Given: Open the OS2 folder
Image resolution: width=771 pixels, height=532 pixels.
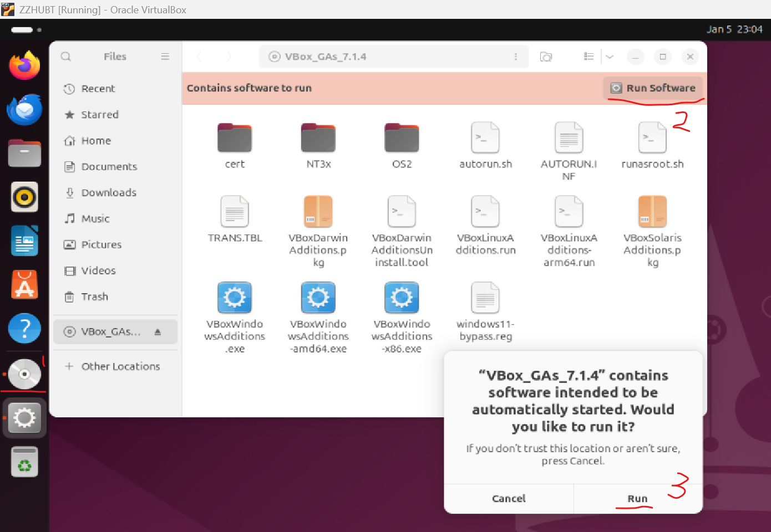Looking at the screenshot, I should coord(402,146).
